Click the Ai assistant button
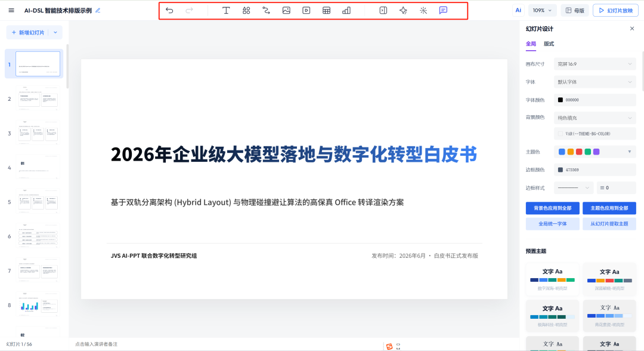The width and height of the screenshot is (644, 351). [518, 10]
